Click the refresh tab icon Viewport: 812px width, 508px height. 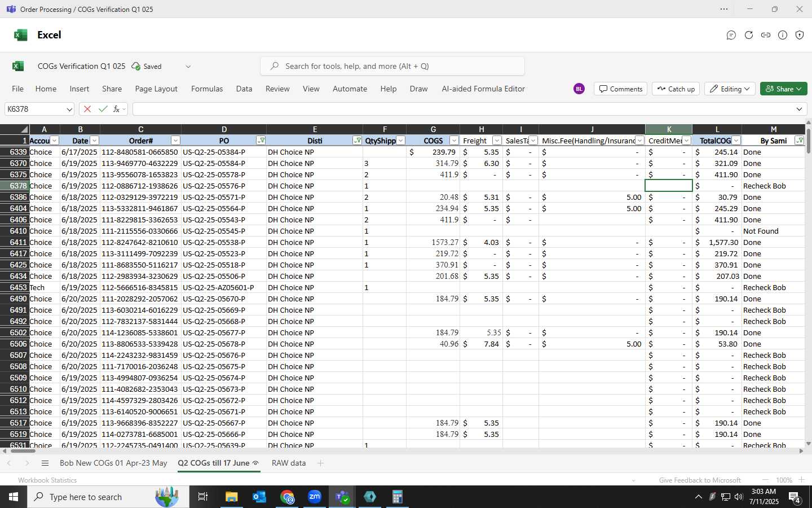[749, 35]
